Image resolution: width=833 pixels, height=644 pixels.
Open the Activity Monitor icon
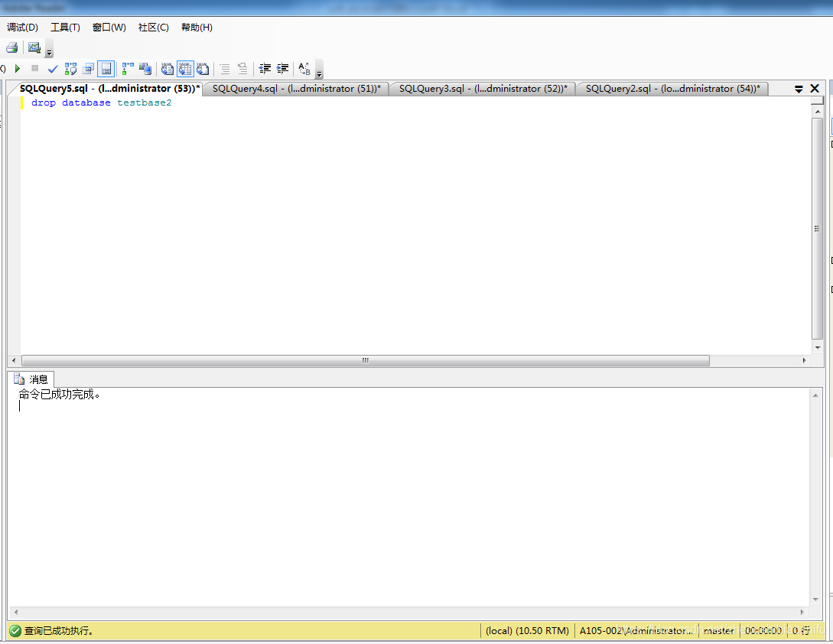coord(34,48)
